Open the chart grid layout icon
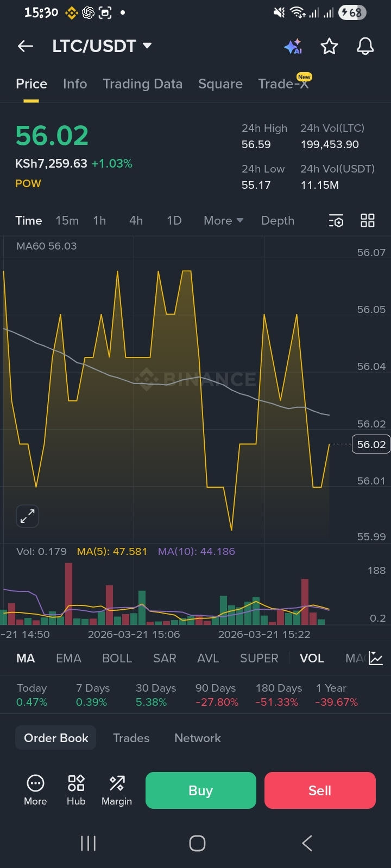Viewport: 391px width, 868px height. tap(368, 220)
